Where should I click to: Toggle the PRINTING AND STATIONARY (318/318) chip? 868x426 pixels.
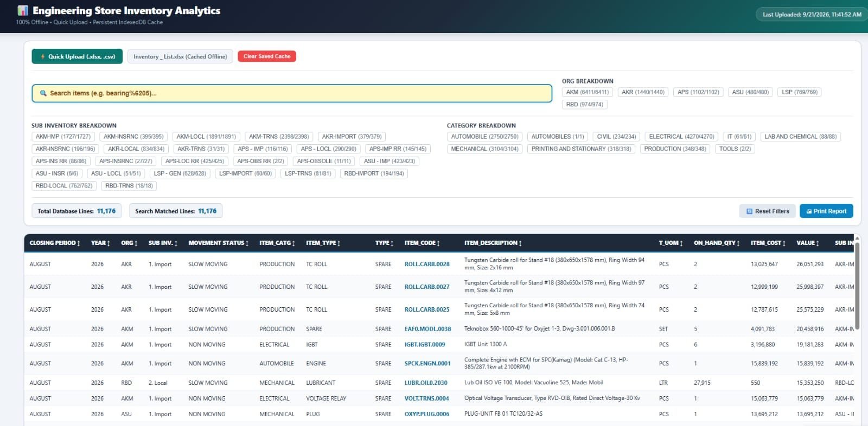pyautogui.click(x=581, y=149)
